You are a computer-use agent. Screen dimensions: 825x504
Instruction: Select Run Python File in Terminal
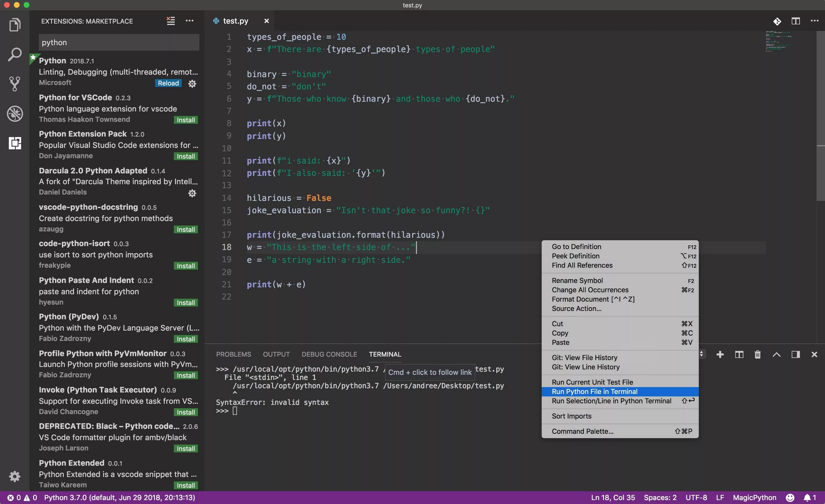click(594, 391)
